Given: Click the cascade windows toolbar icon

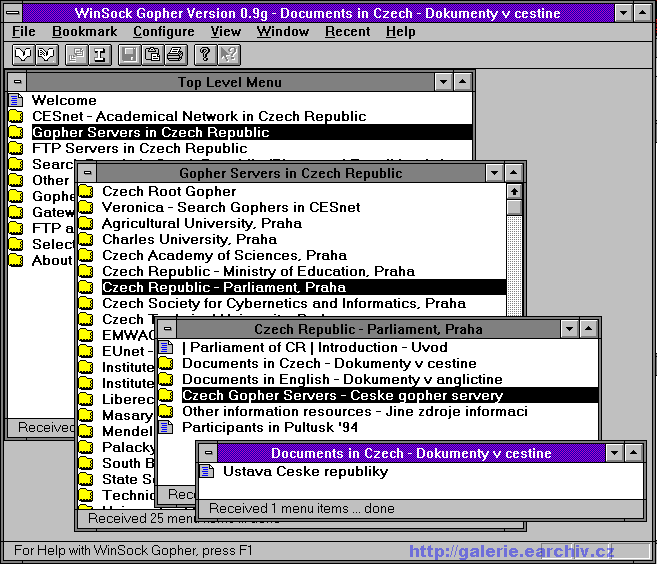Looking at the screenshot, I should tap(76, 54).
